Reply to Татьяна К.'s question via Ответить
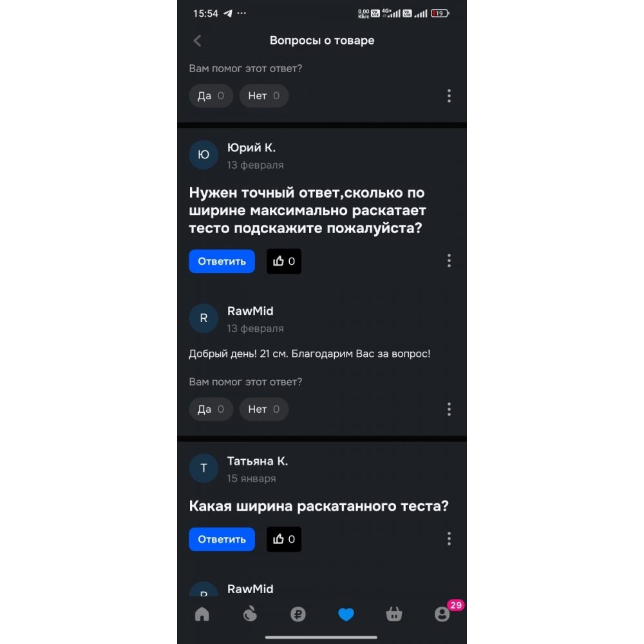The image size is (644, 644). (x=222, y=540)
